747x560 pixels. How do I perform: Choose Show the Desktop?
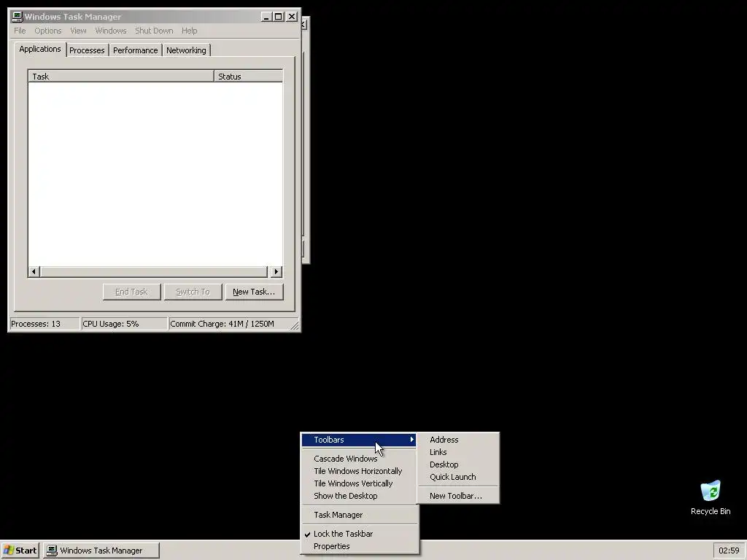[360, 496]
